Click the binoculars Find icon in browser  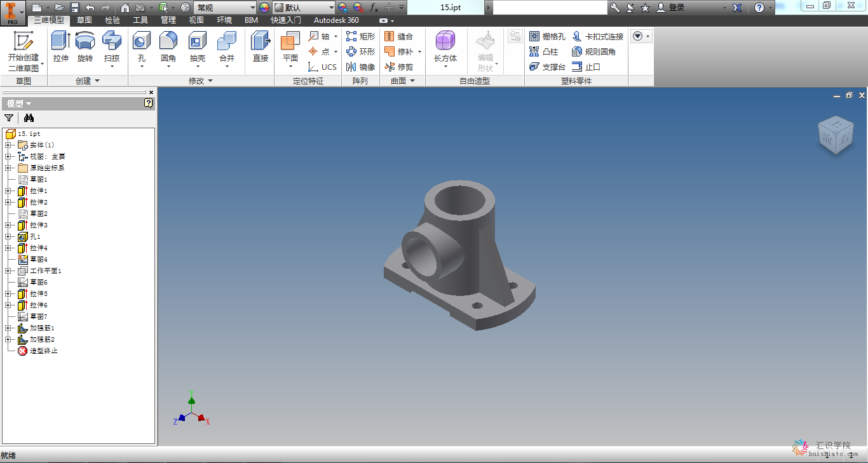click(x=29, y=117)
